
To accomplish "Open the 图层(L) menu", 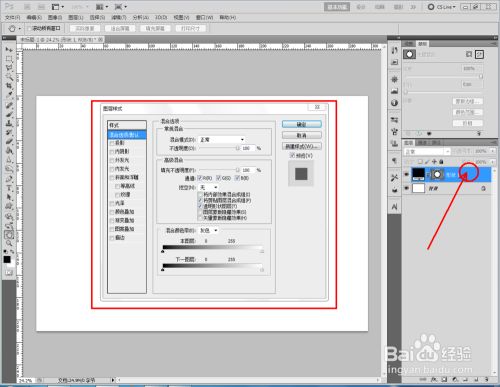I will [x=75, y=17].
